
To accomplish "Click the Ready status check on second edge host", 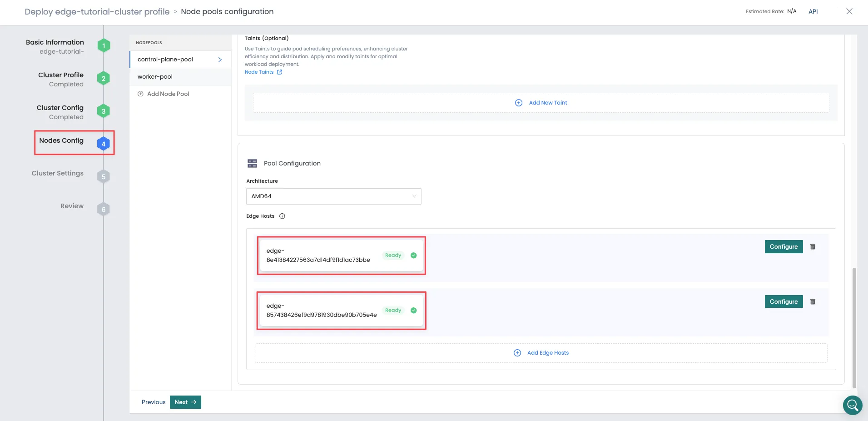I will coord(413,311).
